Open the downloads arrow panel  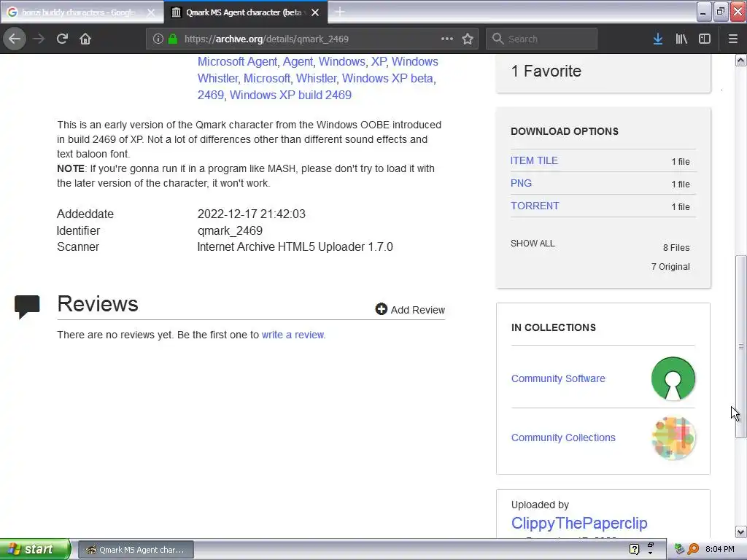point(658,39)
